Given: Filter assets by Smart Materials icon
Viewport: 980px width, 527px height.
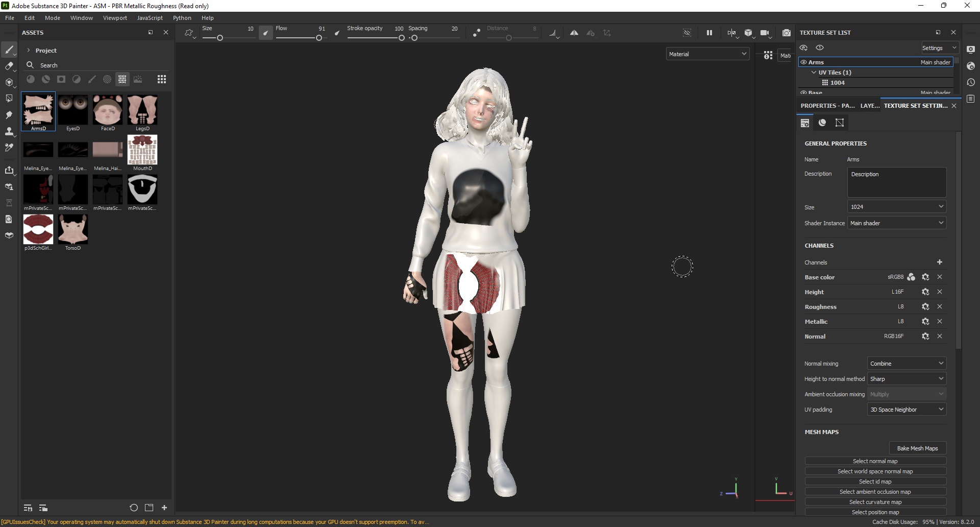Looking at the screenshot, I should [x=46, y=79].
